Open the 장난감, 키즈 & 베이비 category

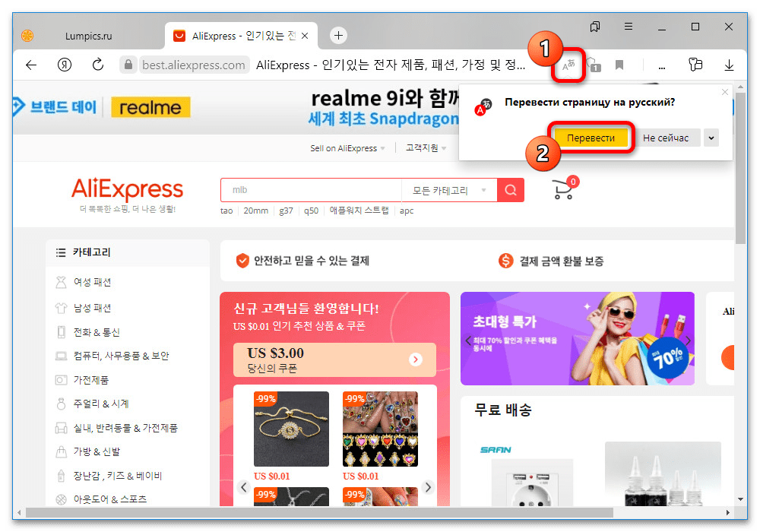[117, 476]
